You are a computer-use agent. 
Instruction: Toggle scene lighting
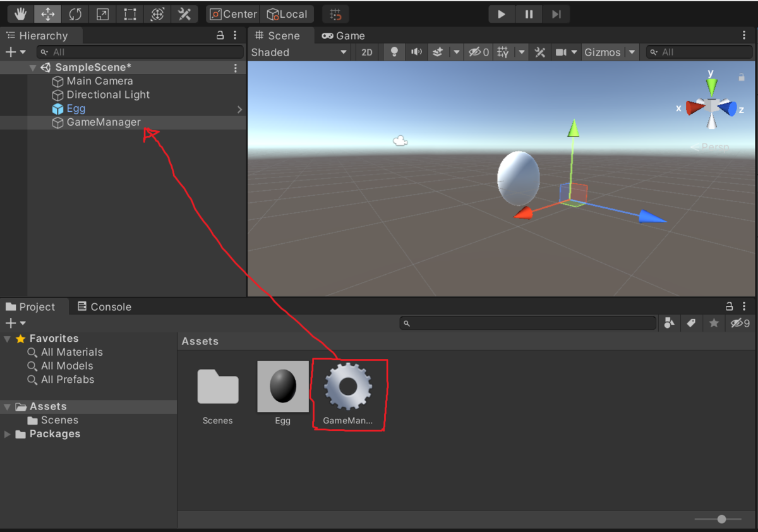[x=395, y=52]
